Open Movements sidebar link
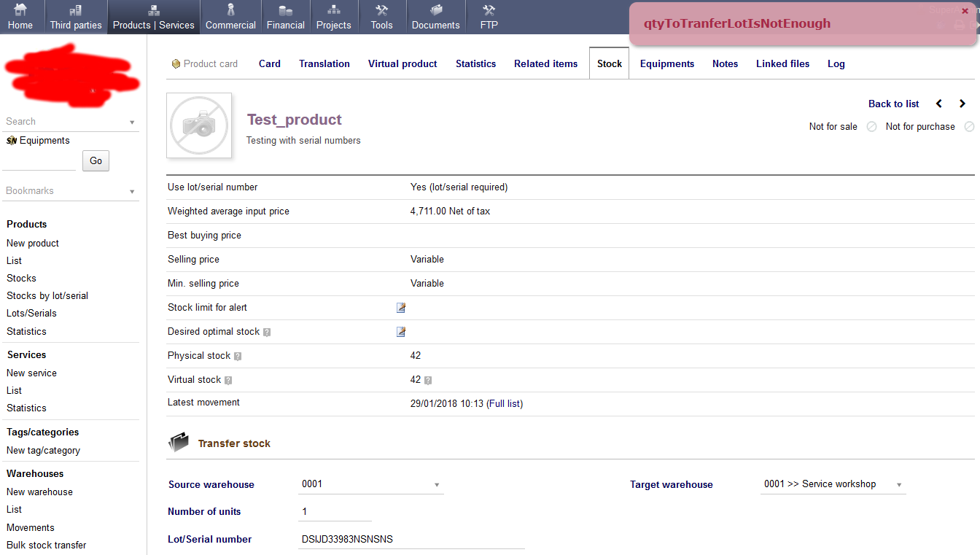This screenshot has height=555, width=980. (x=31, y=527)
